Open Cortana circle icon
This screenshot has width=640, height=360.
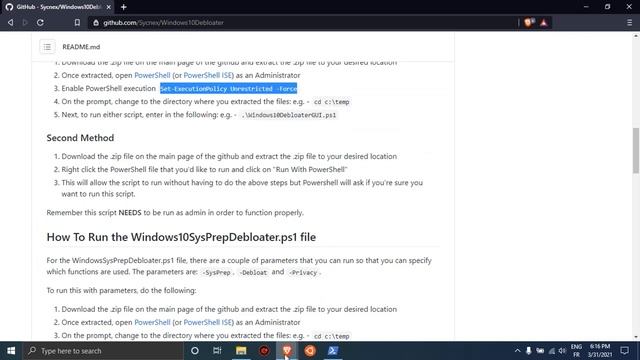coord(195,351)
